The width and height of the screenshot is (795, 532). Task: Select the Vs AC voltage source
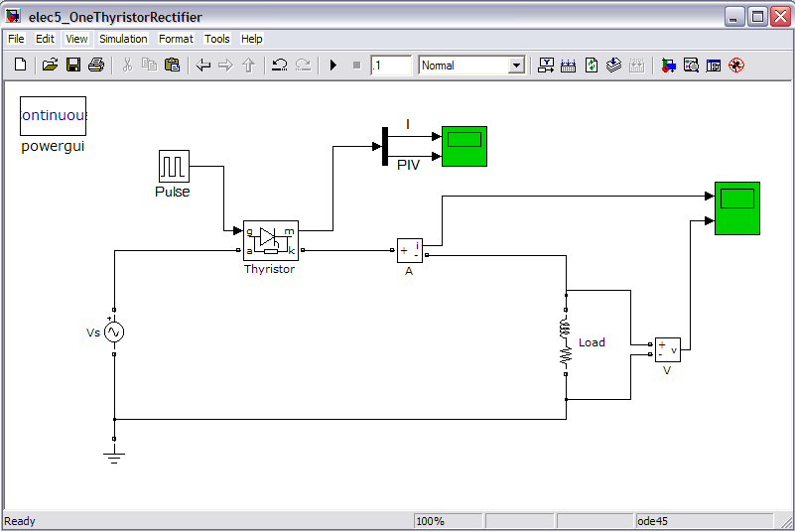(114, 333)
